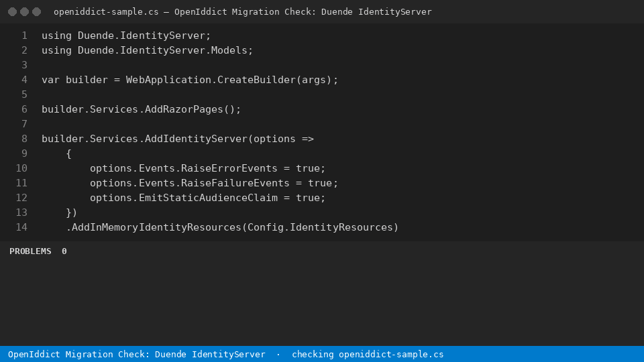Click the closing '})' on line 13
Viewport: 644px width, 362px height.
coord(72,213)
